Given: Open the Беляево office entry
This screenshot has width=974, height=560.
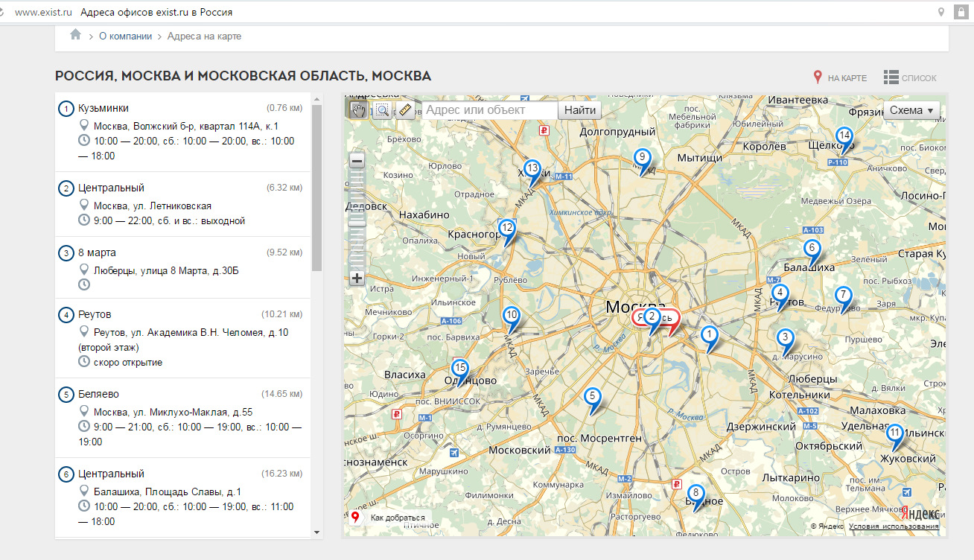Looking at the screenshot, I should coord(98,394).
